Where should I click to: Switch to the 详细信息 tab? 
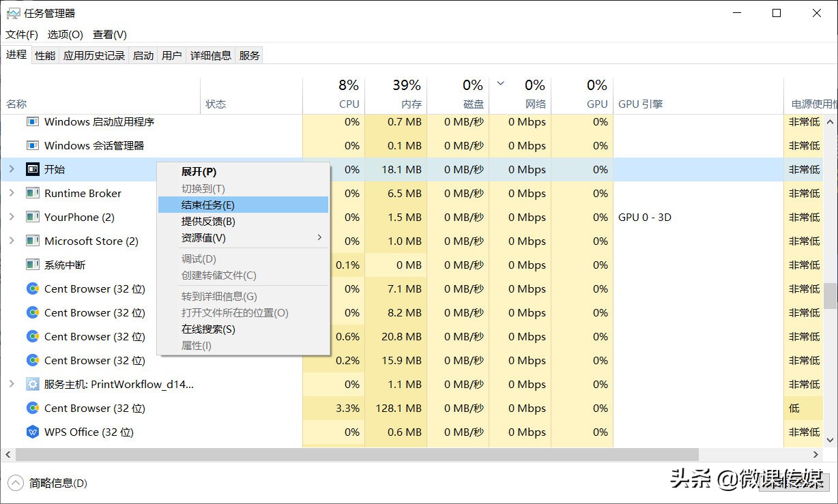(211, 56)
